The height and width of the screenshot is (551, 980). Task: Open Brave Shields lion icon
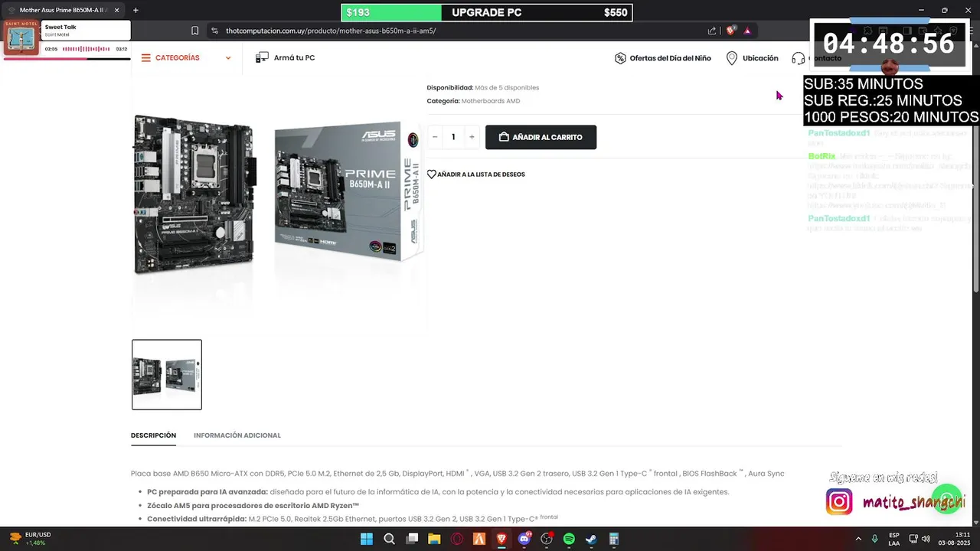tap(731, 31)
